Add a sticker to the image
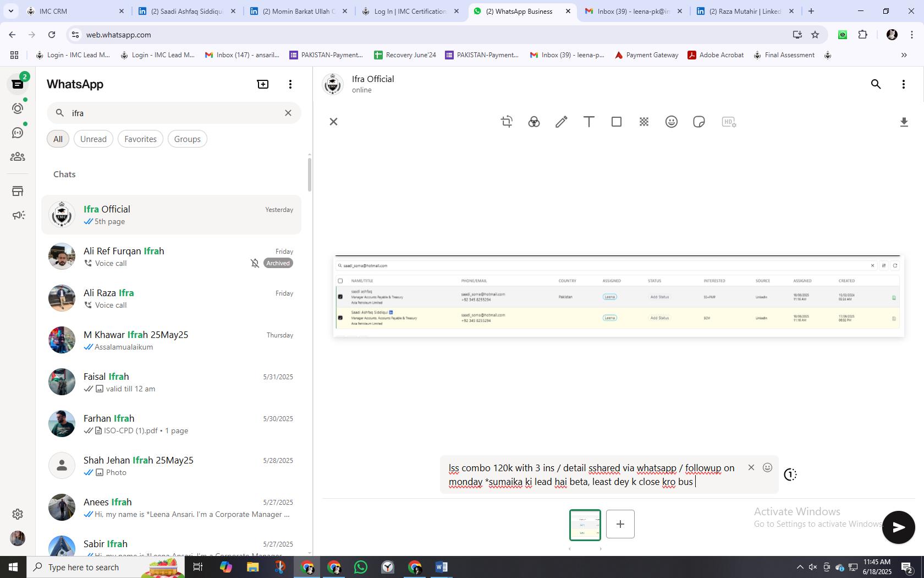This screenshot has height=578, width=924. (698, 122)
